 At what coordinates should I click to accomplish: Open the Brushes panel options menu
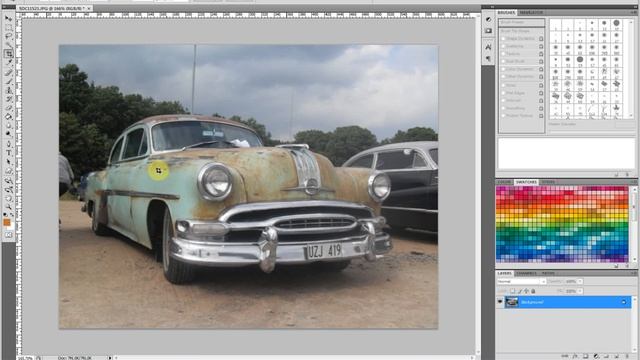[633, 13]
